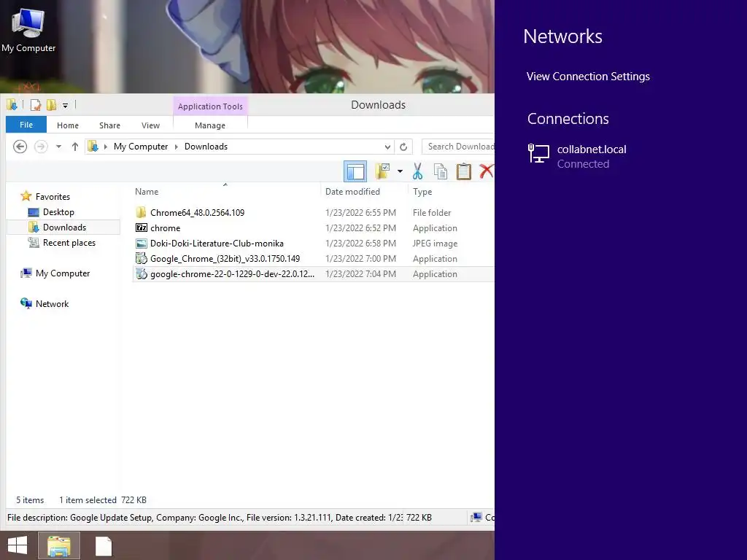Click the Application Tools contextual tab header
This screenshot has width=747, height=560.
click(x=210, y=106)
